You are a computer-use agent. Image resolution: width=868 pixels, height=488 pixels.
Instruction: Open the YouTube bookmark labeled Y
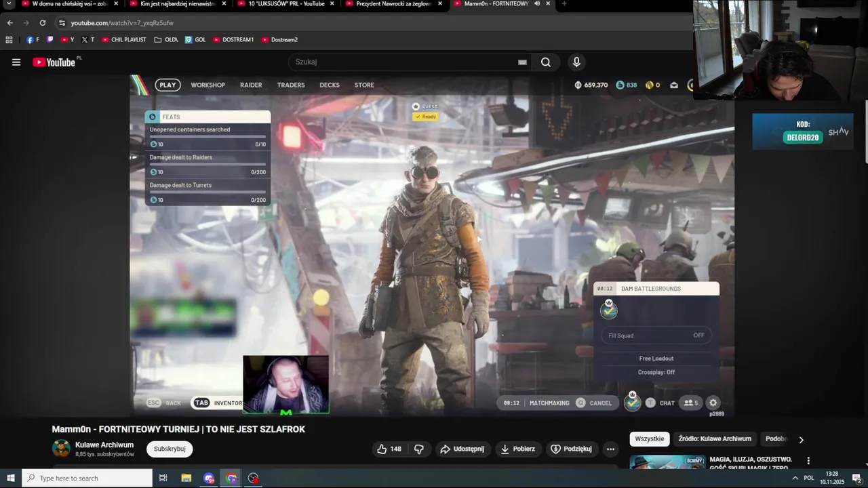(x=67, y=40)
